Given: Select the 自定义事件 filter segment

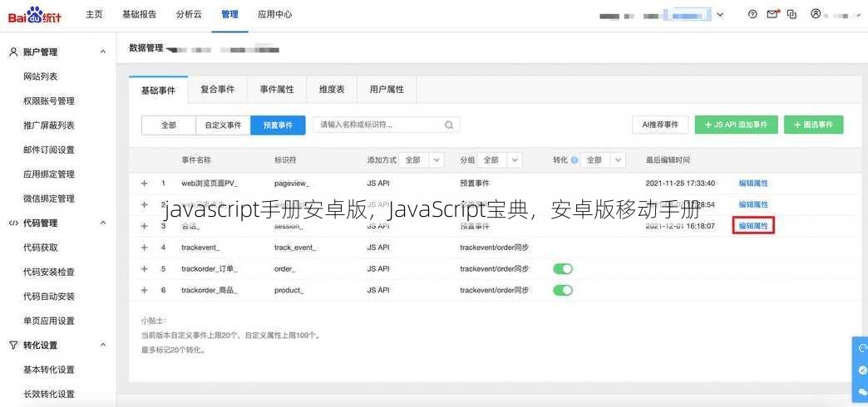Looking at the screenshot, I should coord(223,125).
